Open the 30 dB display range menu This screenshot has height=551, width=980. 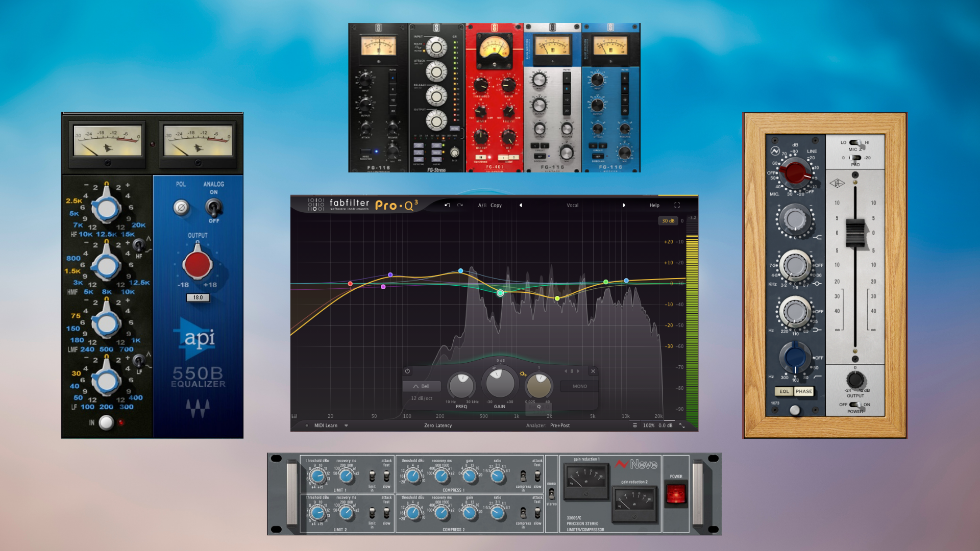tap(668, 221)
